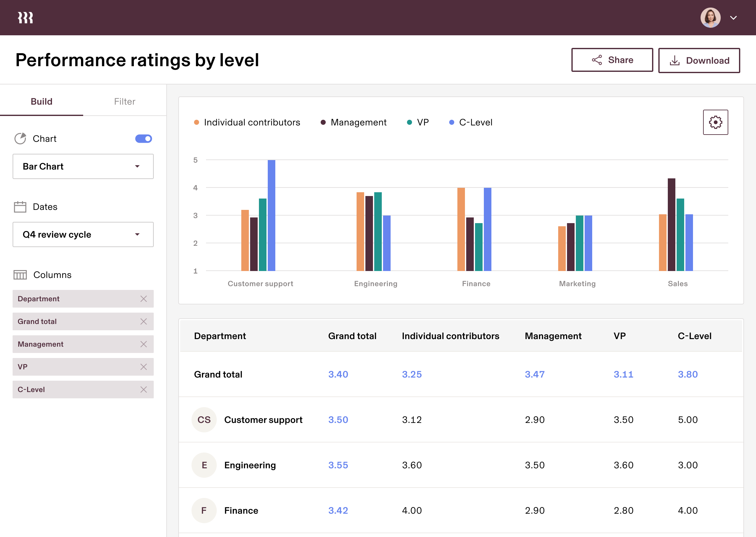Select the Build tab

(42, 101)
